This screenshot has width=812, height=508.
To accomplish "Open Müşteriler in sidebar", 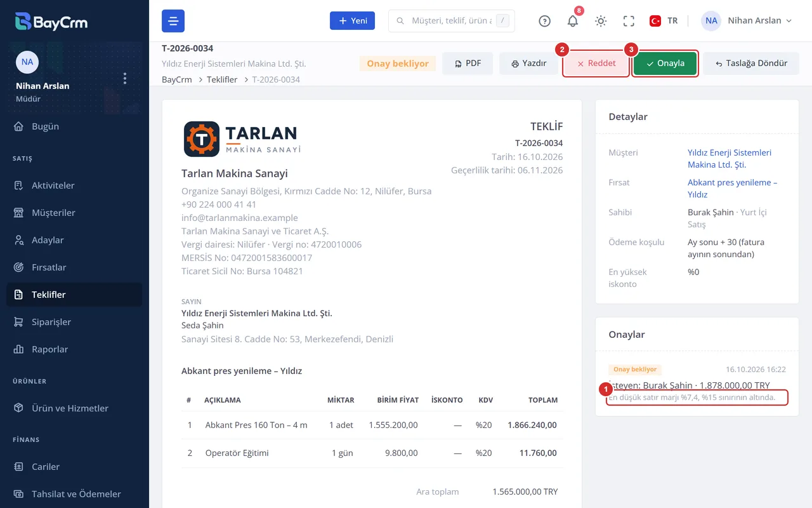I will [x=74, y=213].
